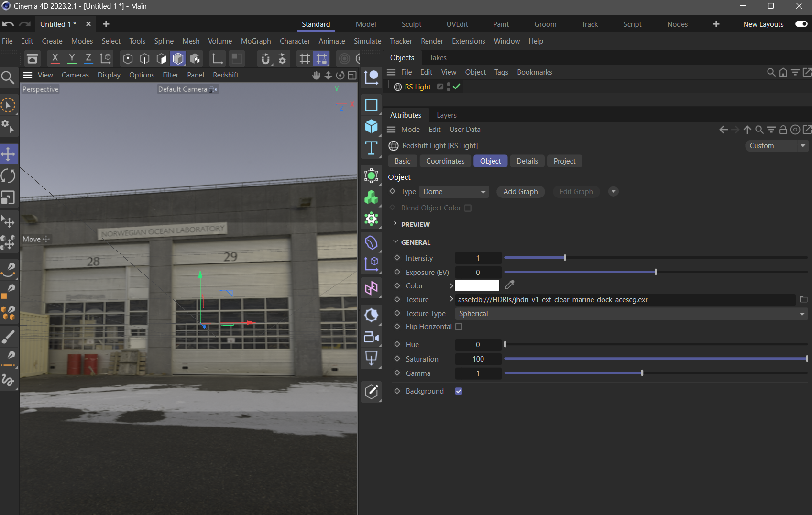
Task: Toggle the Z axis lock
Action: [x=88, y=58]
